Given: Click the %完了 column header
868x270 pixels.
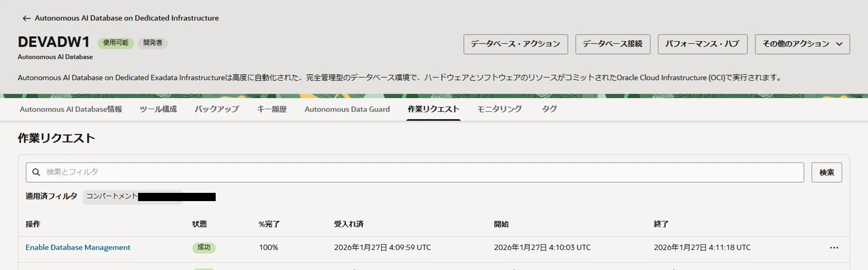Looking at the screenshot, I should (269, 224).
